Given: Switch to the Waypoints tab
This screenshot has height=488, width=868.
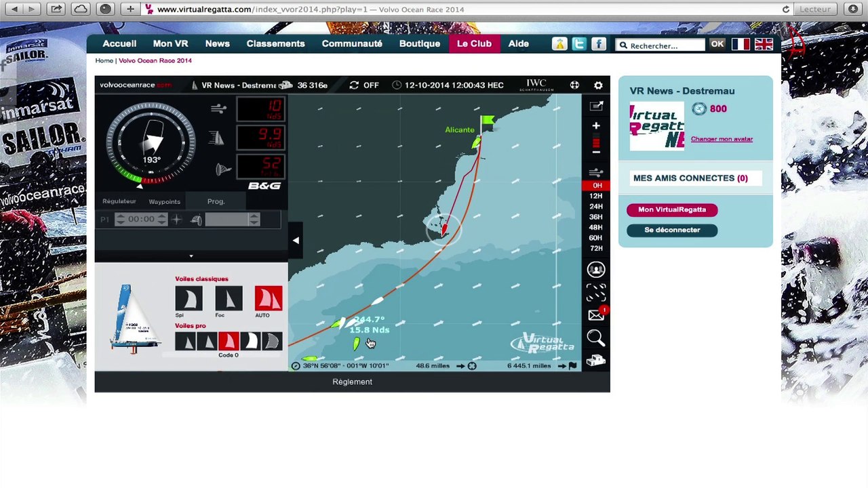Looking at the screenshot, I should coord(165,201).
